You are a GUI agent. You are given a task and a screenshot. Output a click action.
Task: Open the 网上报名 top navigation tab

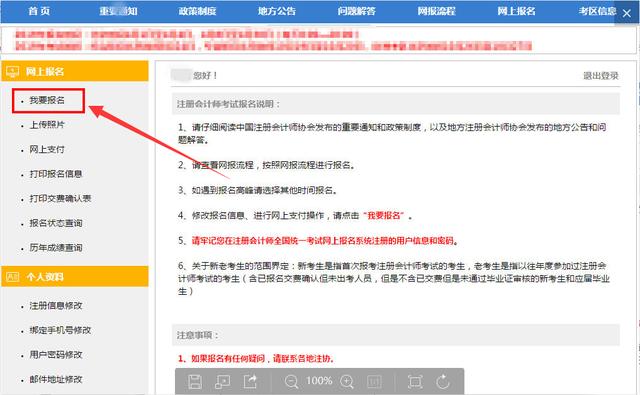point(516,11)
